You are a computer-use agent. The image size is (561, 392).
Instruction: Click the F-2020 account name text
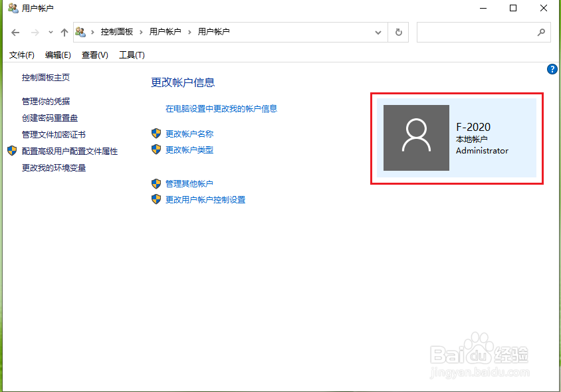473,127
